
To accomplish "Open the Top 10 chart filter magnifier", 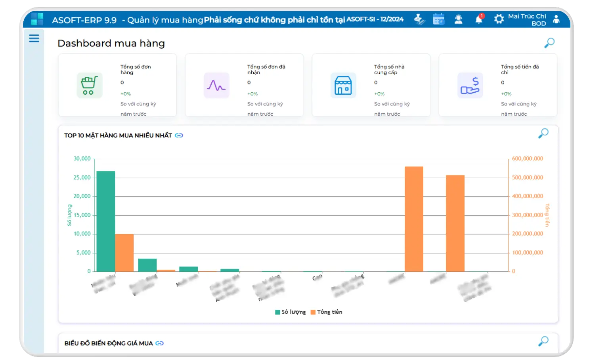I will tap(543, 133).
